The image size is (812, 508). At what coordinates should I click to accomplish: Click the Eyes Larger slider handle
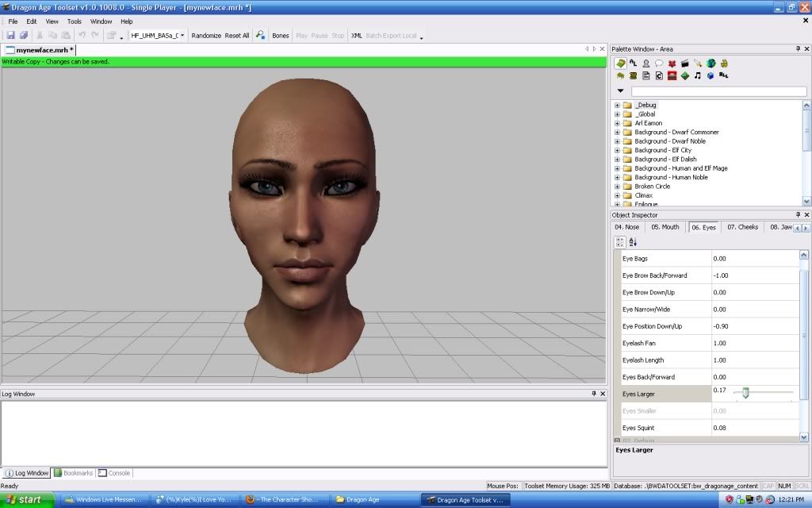[745, 393]
